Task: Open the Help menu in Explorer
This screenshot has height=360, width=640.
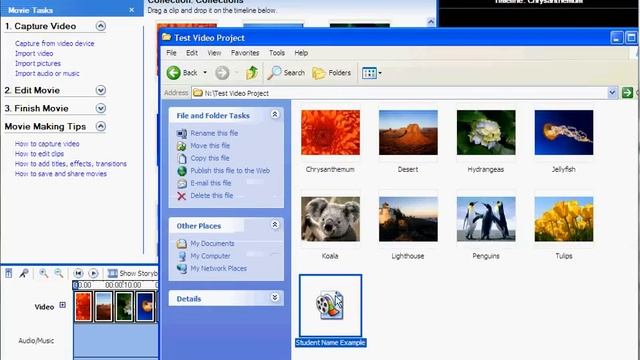Action: [x=301, y=53]
